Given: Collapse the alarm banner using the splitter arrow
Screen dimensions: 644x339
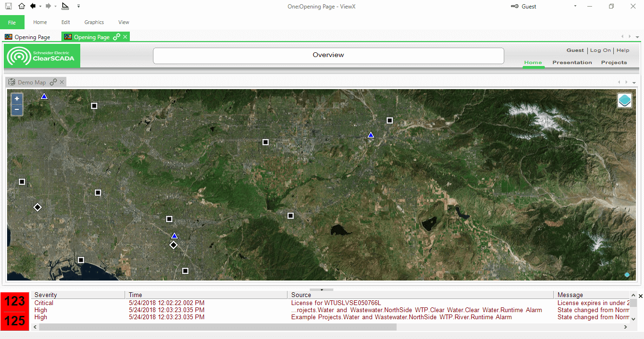Looking at the screenshot, I should pos(322,289).
